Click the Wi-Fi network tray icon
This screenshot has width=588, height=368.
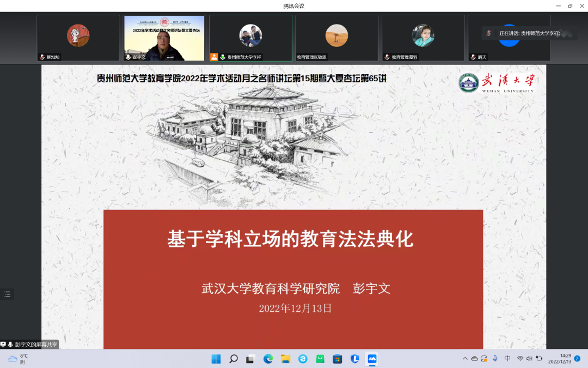(x=520, y=359)
